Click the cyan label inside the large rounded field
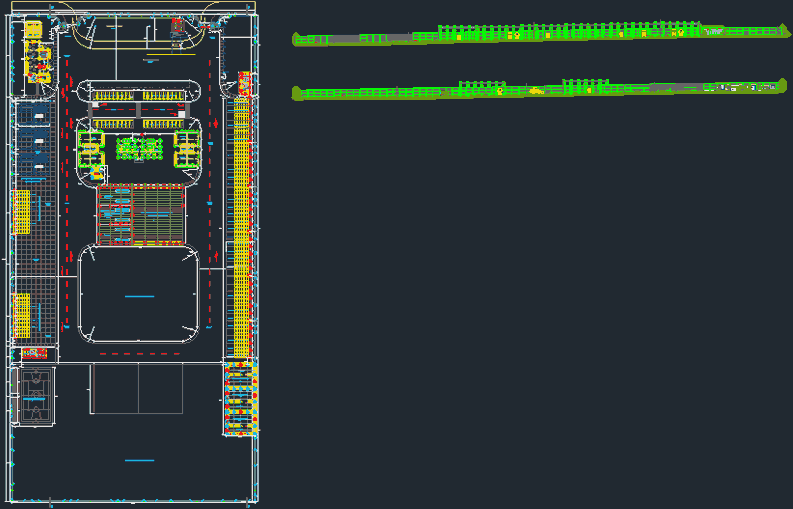793x509 pixels. (139, 296)
